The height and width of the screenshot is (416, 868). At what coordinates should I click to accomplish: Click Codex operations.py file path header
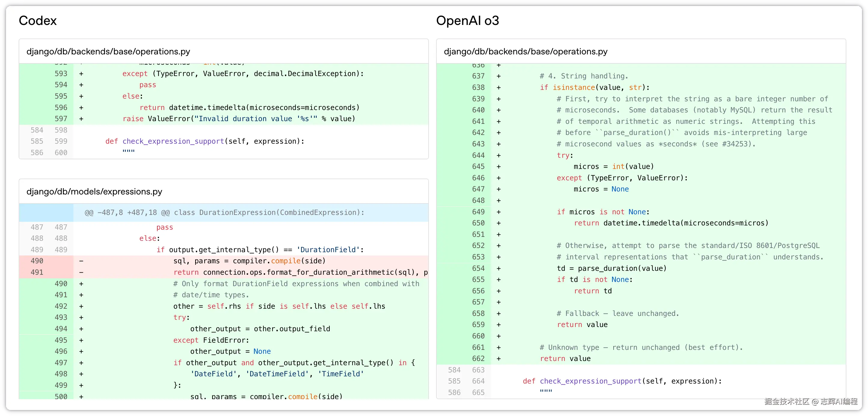[x=108, y=51]
